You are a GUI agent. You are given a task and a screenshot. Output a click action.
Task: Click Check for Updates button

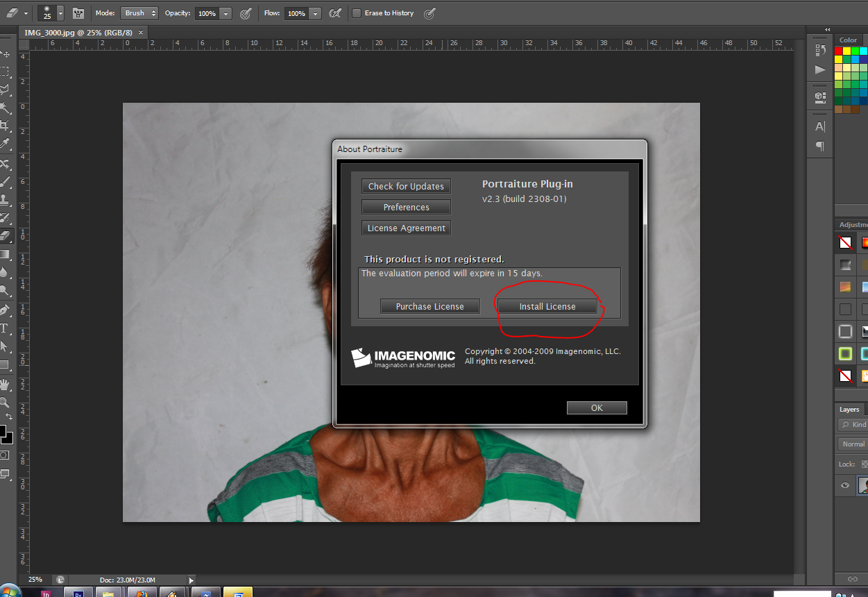[x=406, y=186]
